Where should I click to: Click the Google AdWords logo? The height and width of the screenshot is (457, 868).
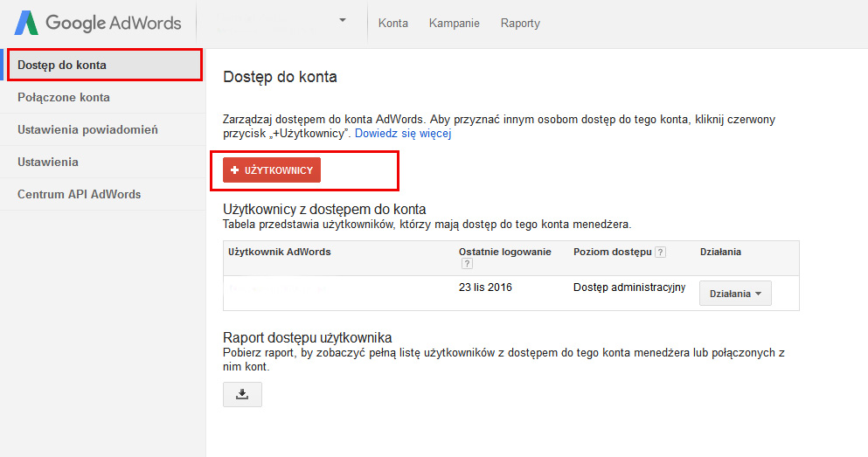click(98, 24)
